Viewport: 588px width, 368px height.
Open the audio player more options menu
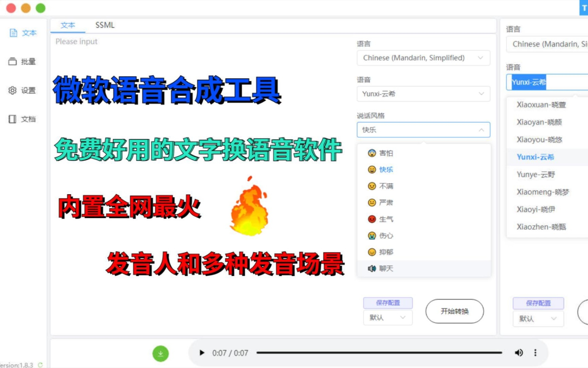(535, 353)
